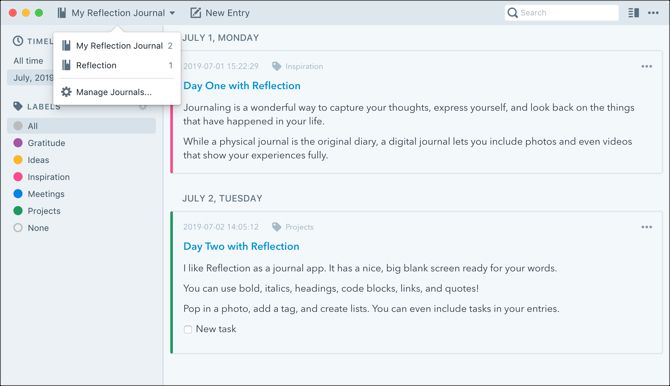Image resolution: width=670 pixels, height=386 pixels.
Task: Select the All label filter
Action: click(81, 126)
